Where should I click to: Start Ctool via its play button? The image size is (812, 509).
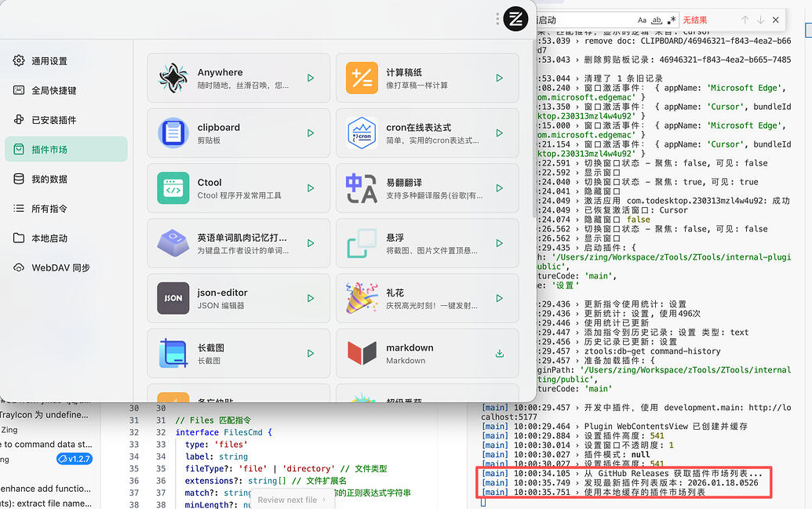coord(311,188)
